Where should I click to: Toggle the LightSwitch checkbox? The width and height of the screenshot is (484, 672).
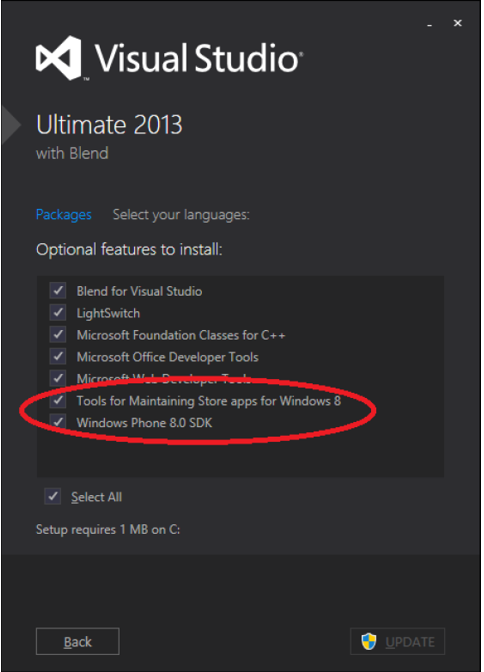click(x=57, y=313)
